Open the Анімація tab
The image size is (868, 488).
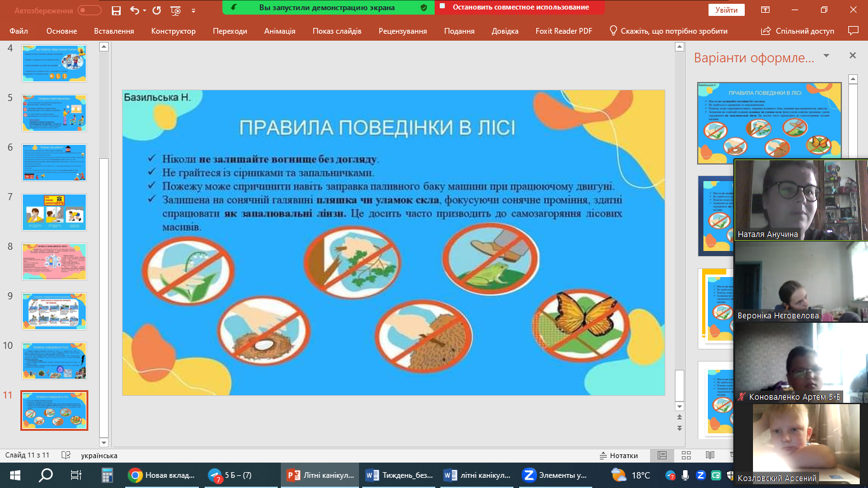click(280, 30)
